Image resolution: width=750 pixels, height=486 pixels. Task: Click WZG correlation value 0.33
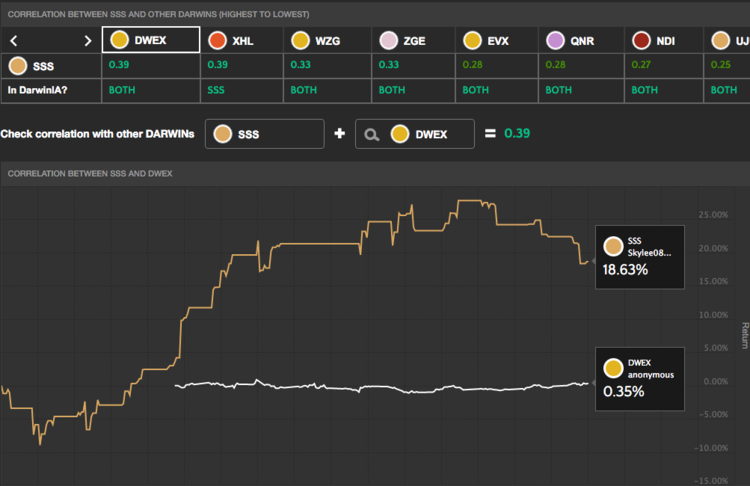click(300, 65)
